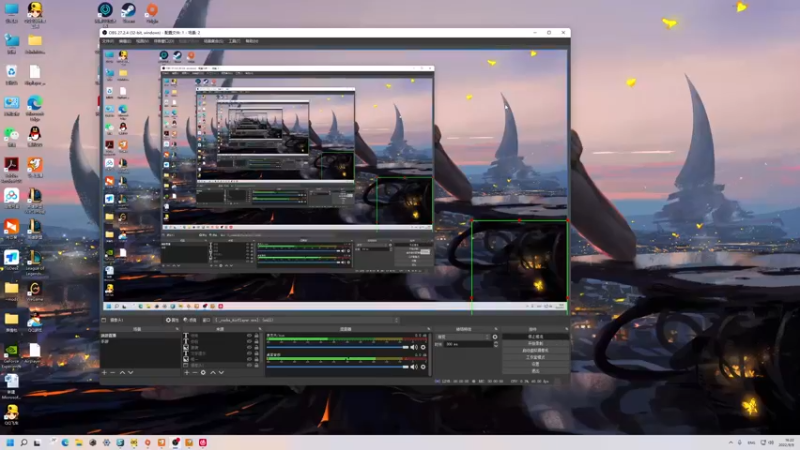Click Settings button in Controls panel
Viewport: 800px width, 450px height.
tap(535, 364)
